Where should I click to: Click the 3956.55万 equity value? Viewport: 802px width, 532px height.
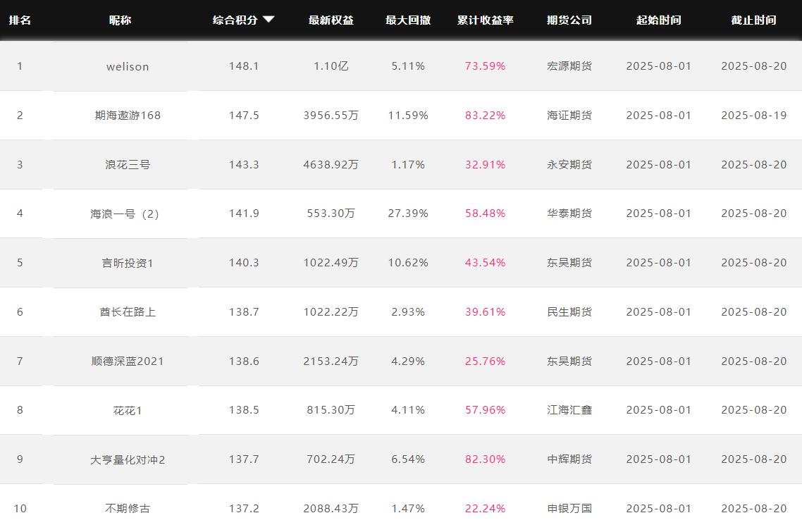point(331,115)
